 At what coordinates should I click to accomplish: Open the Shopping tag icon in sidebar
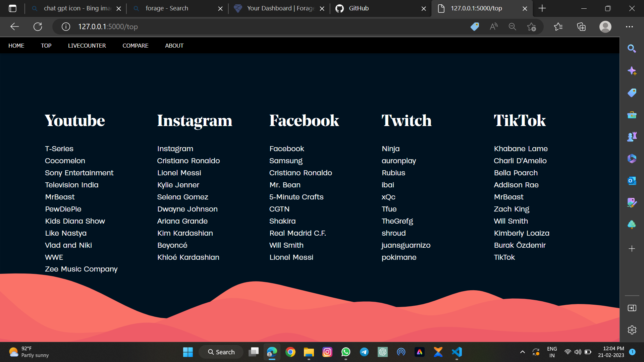point(632,93)
